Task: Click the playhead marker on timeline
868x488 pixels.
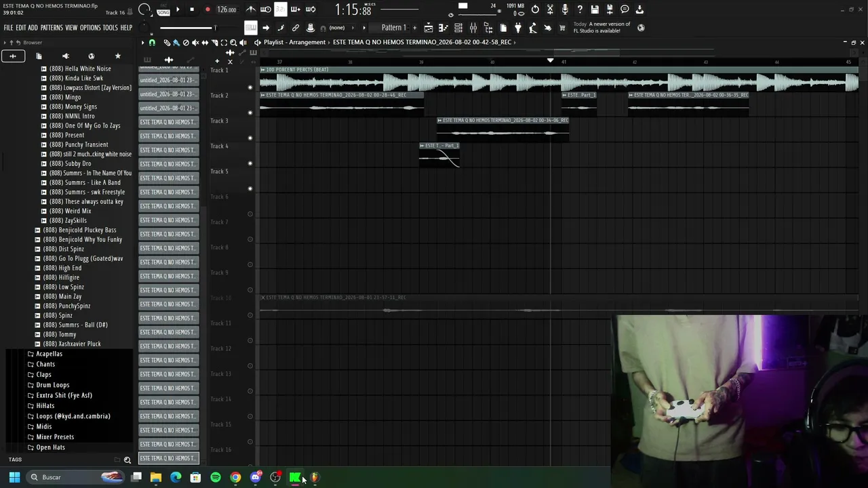Action: [x=551, y=60]
